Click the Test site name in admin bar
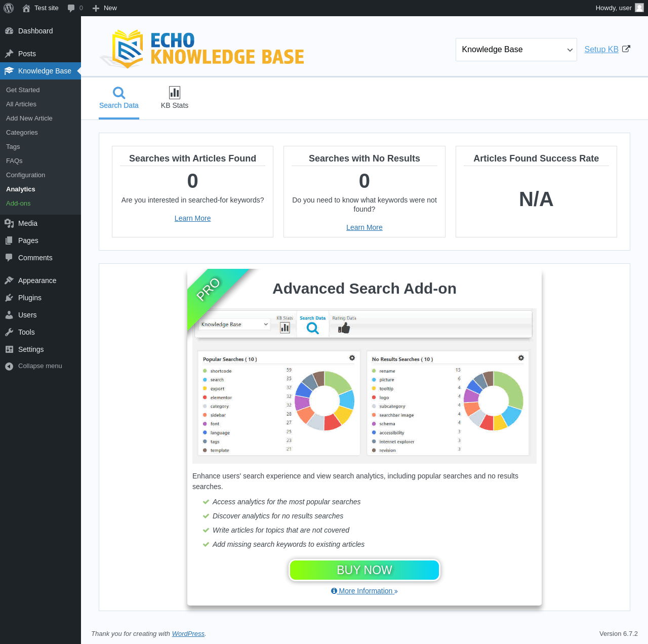The height and width of the screenshot is (644, 648). 47,8
